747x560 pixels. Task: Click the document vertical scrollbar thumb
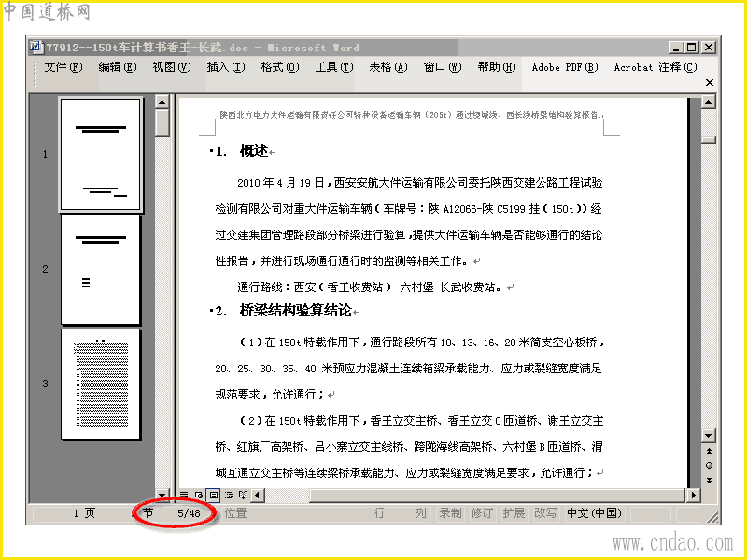pos(709,139)
